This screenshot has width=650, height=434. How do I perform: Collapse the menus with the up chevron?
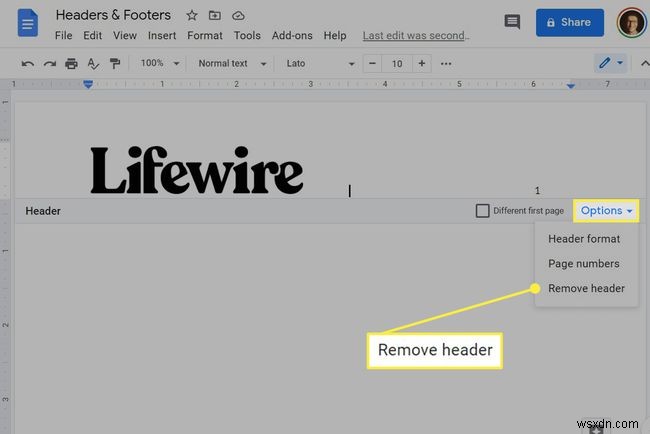pyautogui.click(x=645, y=64)
